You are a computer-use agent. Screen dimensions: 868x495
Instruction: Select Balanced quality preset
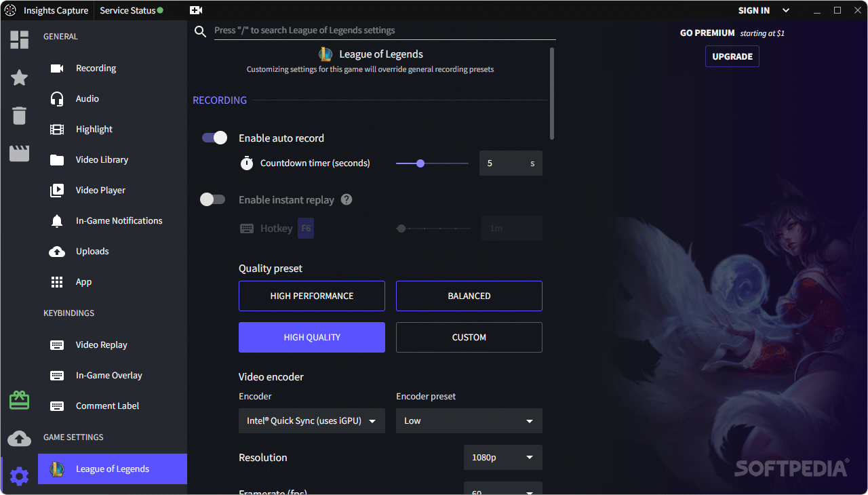coord(469,296)
